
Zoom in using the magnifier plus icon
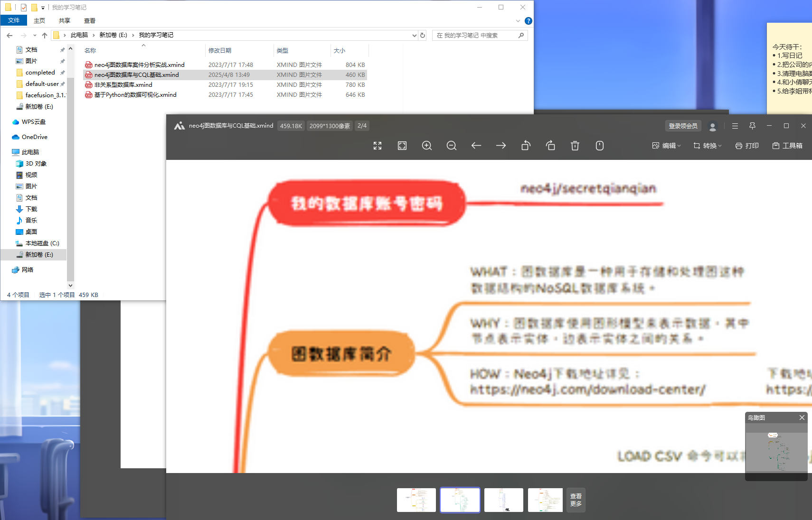(x=427, y=146)
